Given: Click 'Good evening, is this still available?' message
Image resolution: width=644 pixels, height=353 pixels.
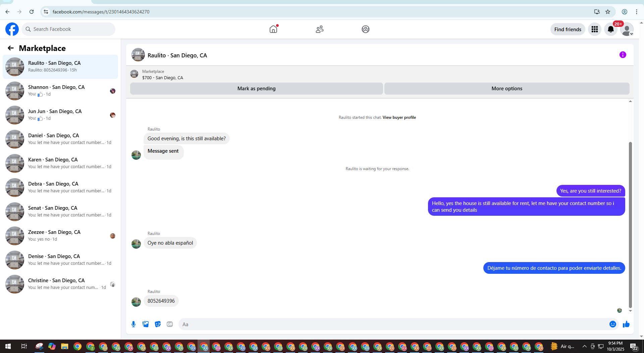Looking at the screenshot, I should tap(186, 139).
